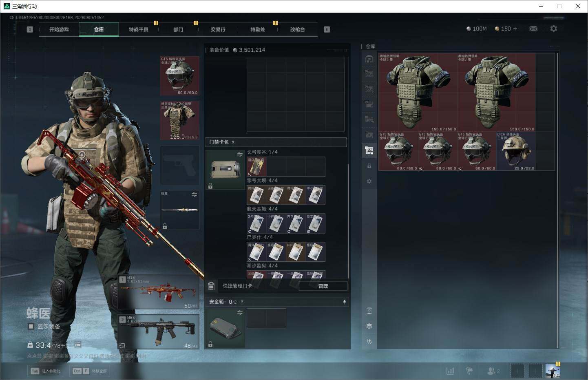Image resolution: width=588 pixels, height=380 pixels.
Task: Click the warehouse panel scrollbar
Action: (557, 200)
